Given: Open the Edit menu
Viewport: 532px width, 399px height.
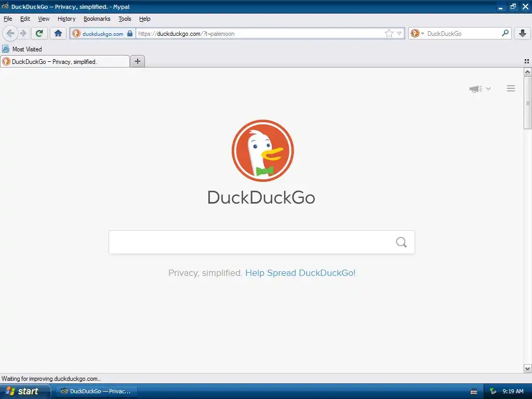Looking at the screenshot, I should [x=25, y=19].
